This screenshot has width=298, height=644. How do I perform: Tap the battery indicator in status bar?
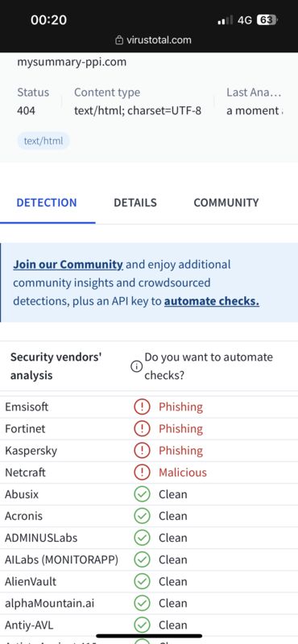click(267, 20)
